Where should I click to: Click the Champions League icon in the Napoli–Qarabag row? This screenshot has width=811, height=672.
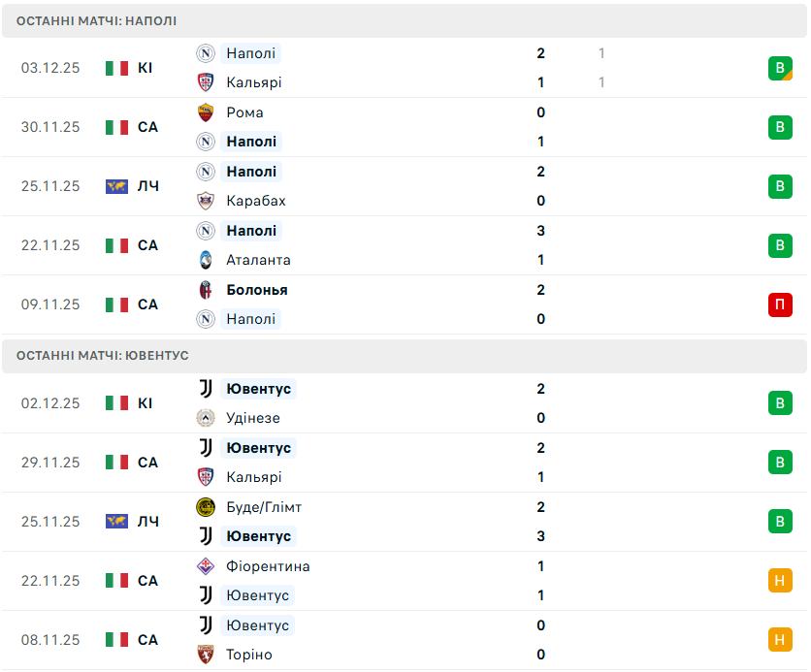(x=116, y=186)
